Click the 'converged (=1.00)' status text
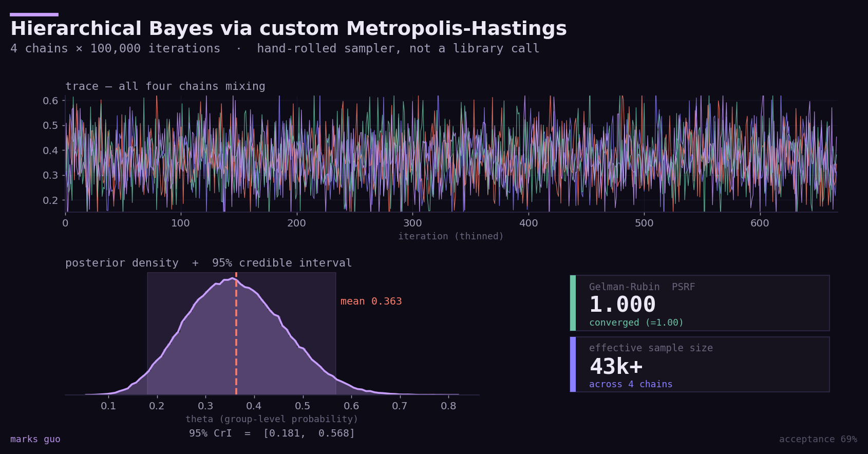 tap(636, 323)
